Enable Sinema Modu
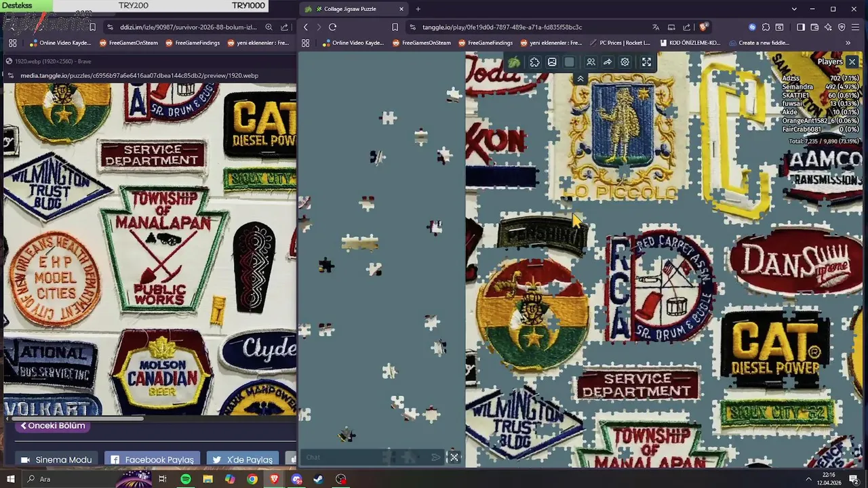The width and height of the screenshot is (868, 488). (57, 460)
